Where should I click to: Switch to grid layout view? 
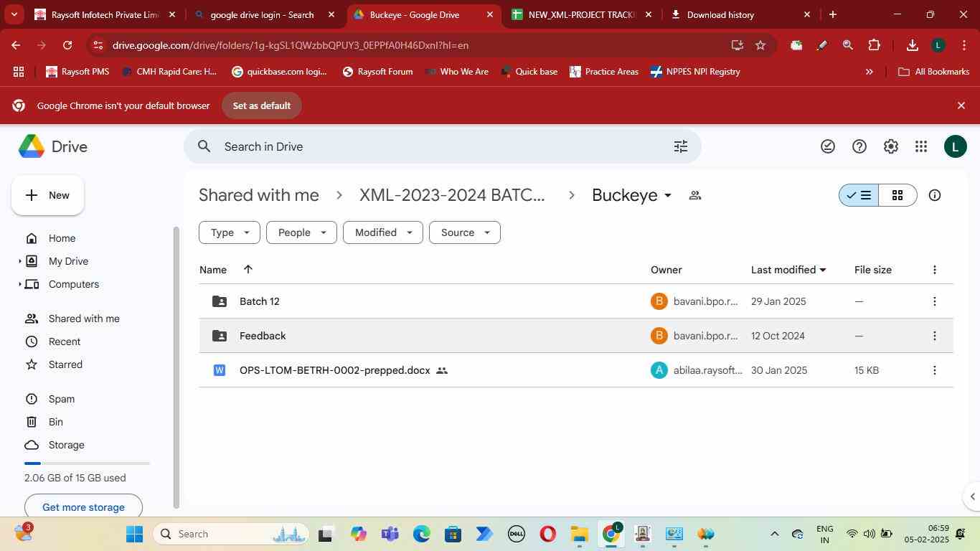point(897,195)
